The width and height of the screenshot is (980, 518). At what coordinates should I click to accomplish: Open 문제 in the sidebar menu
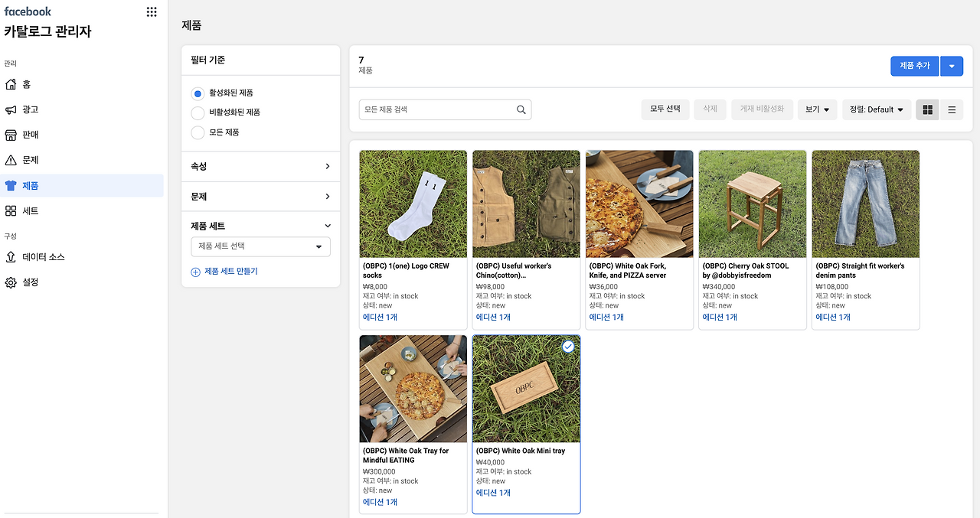coord(31,160)
